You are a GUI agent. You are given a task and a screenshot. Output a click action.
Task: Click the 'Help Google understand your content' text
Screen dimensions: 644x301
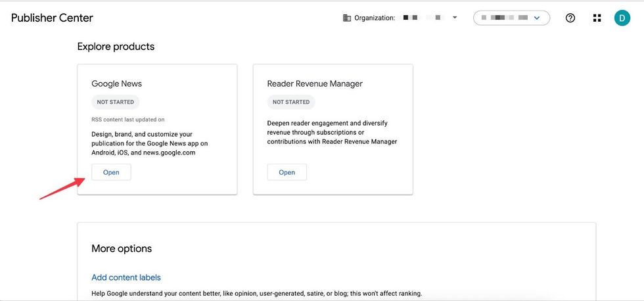tap(257, 294)
